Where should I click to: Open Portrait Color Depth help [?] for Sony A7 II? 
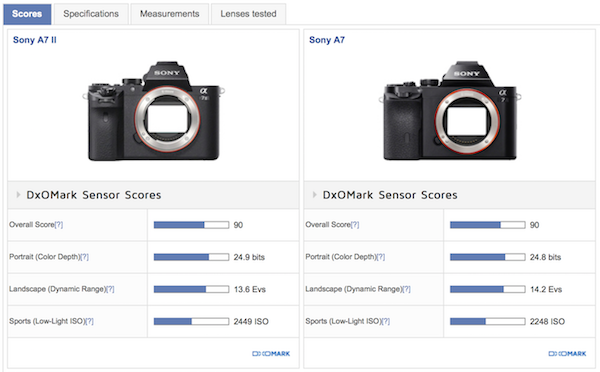pyautogui.click(x=85, y=257)
